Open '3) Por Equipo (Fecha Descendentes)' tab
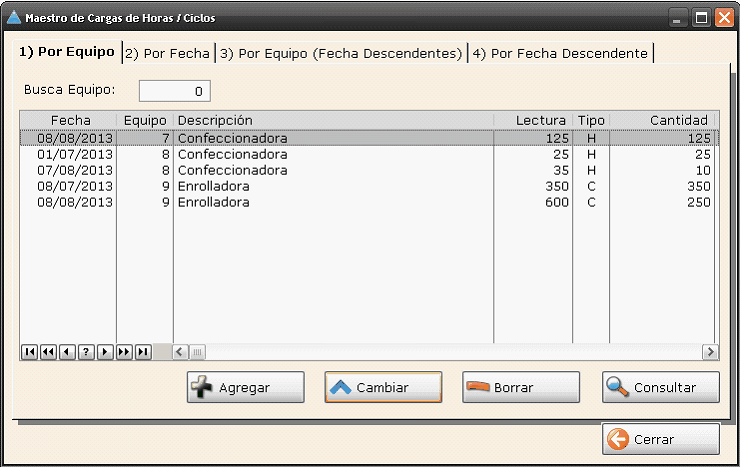 (341, 53)
